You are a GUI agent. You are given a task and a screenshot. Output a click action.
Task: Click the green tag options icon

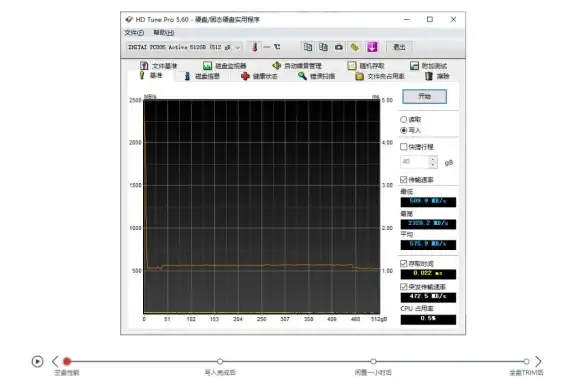point(354,47)
